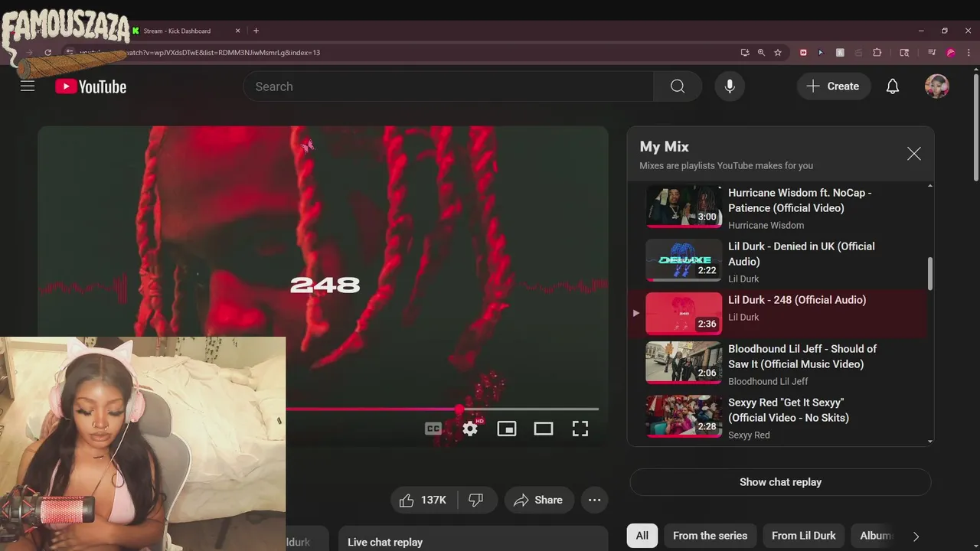Viewport: 980px width, 551px height.
Task: Toggle closed captions on the video
Action: 433,429
